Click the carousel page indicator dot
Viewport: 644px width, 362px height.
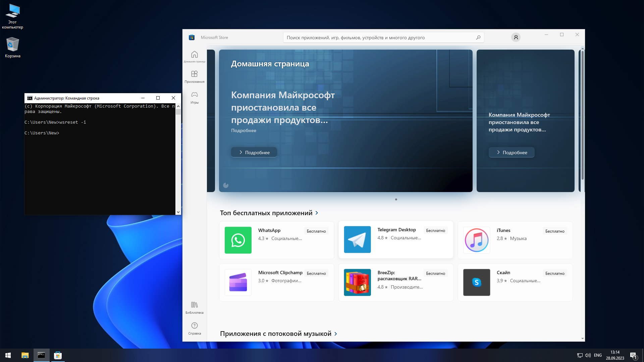pyautogui.click(x=396, y=199)
